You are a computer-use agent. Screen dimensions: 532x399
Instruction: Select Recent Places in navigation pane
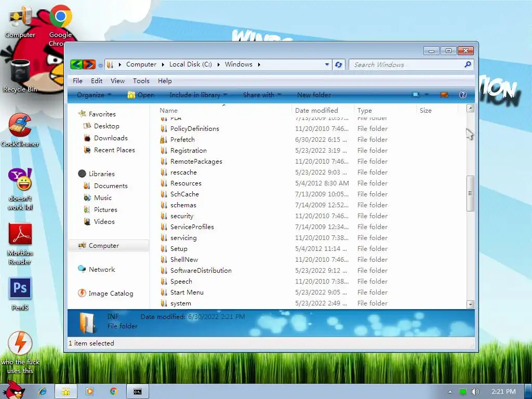click(114, 150)
